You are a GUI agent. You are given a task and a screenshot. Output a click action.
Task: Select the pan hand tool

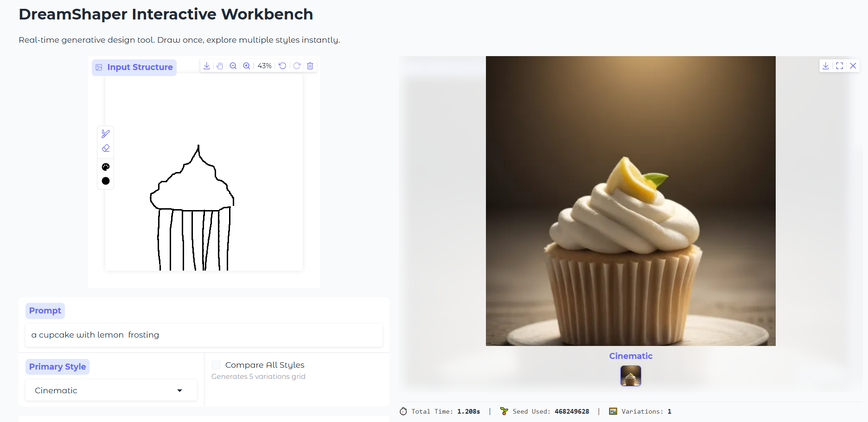[220, 66]
